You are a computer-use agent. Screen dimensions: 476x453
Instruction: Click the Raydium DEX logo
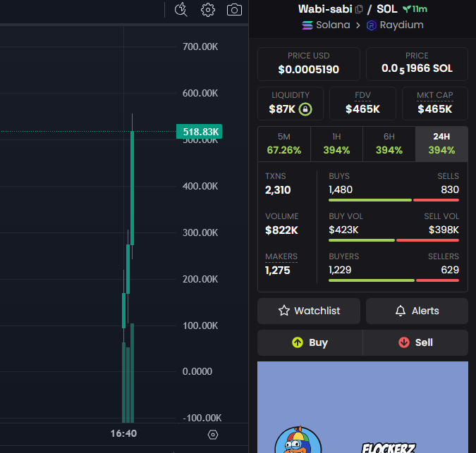[x=371, y=25]
